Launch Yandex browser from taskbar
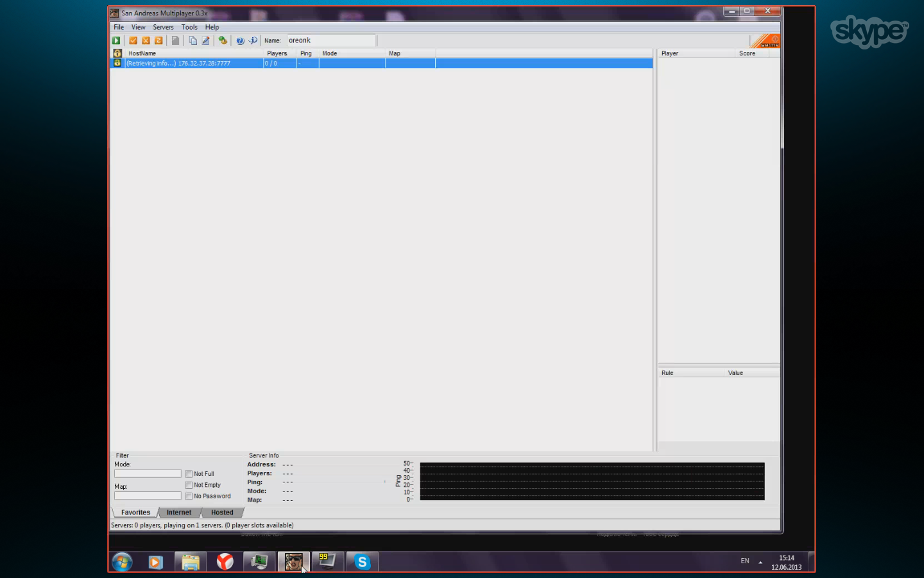The image size is (924, 578). coord(225,562)
